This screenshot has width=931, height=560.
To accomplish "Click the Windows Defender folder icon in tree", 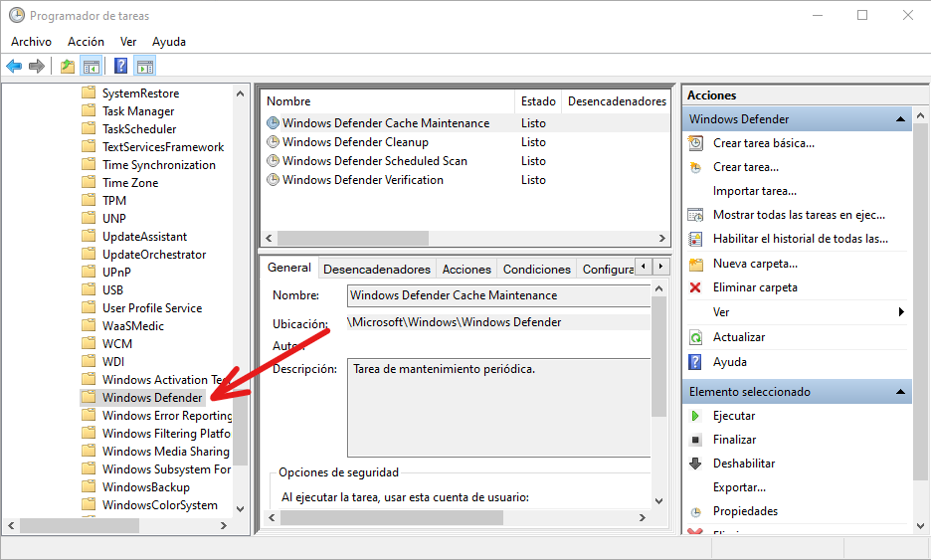I will [x=89, y=397].
